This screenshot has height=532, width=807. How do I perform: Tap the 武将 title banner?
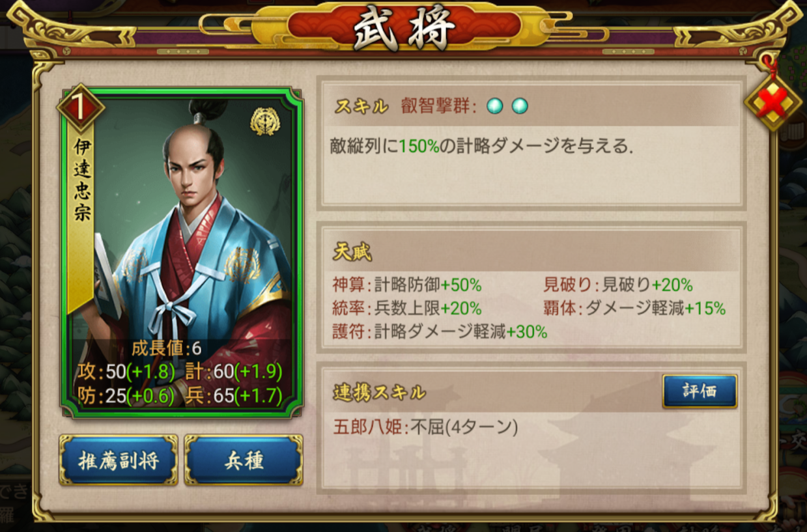coord(404,29)
